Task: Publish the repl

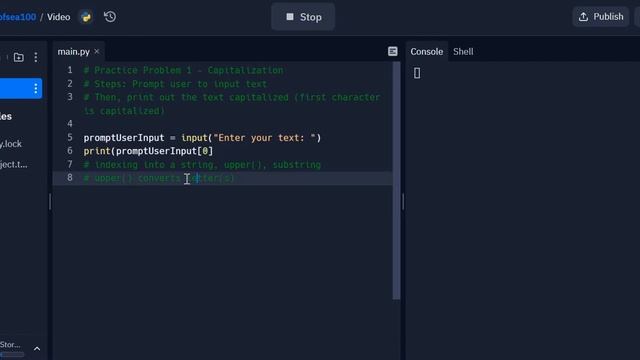Action: click(601, 17)
